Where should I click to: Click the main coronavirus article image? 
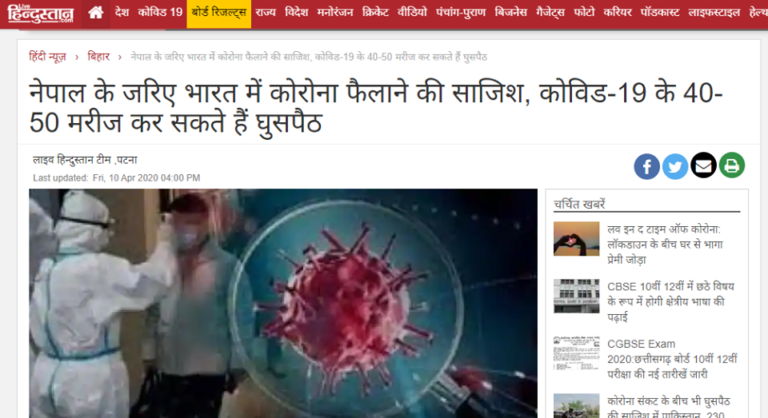tap(283, 303)
